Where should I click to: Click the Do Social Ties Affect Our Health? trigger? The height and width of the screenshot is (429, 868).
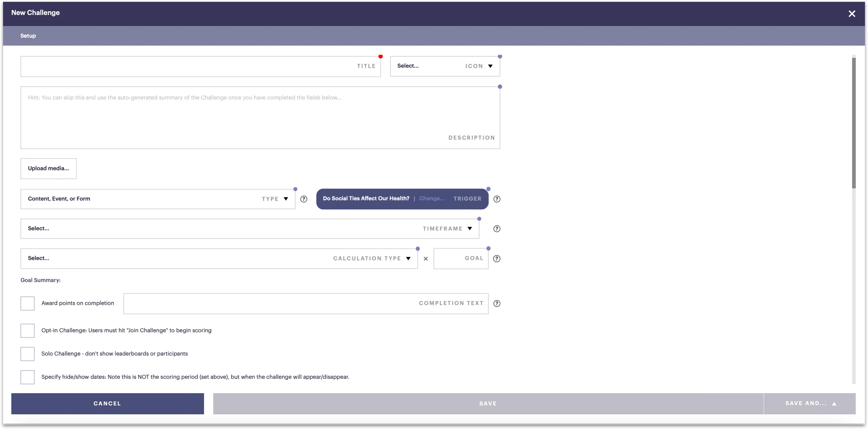pos(366,199)
